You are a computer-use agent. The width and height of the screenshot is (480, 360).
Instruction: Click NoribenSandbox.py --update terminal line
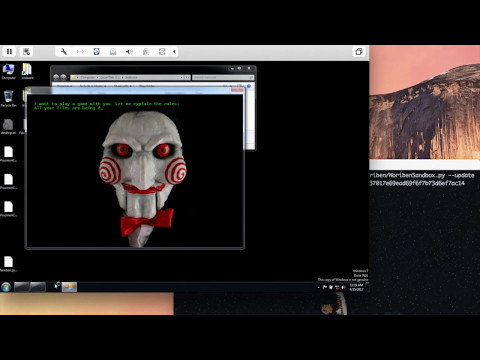coord(422,175)
